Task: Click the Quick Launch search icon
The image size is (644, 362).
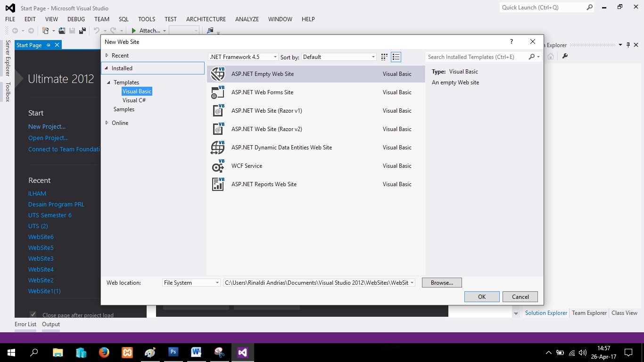Action: click(x=590, y=8)
